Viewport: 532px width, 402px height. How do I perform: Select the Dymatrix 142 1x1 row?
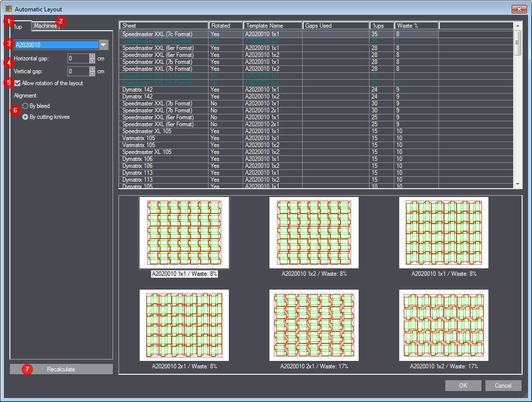[x=163, y=90]
